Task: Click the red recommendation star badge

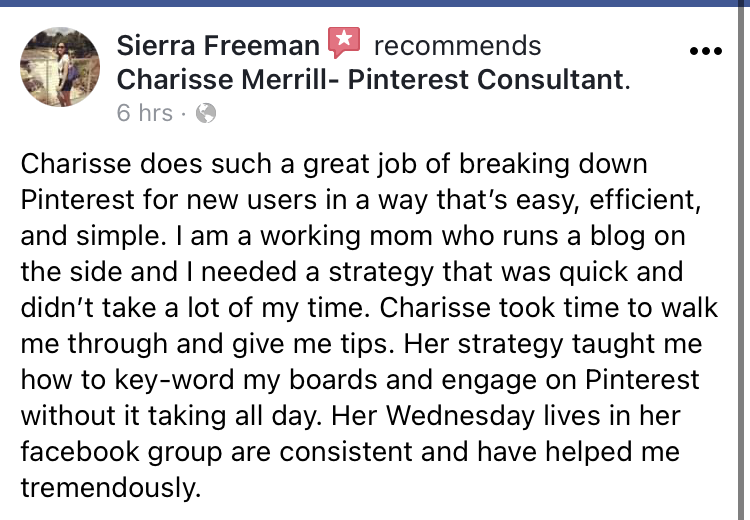Action: (344, 44)
